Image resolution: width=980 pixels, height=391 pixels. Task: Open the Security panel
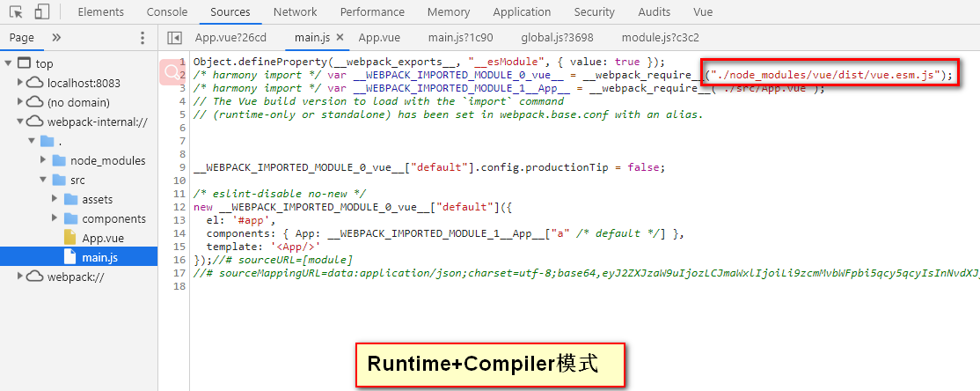pos(594,11)
